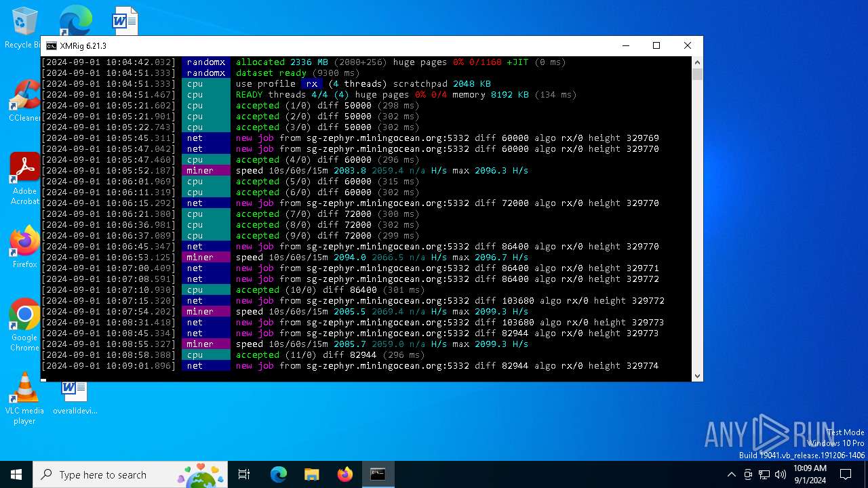The height and width of the screenshot is (488, 868).
Task: Open Google Chrome desktop shortcut
Action: [x=24, y=325]
